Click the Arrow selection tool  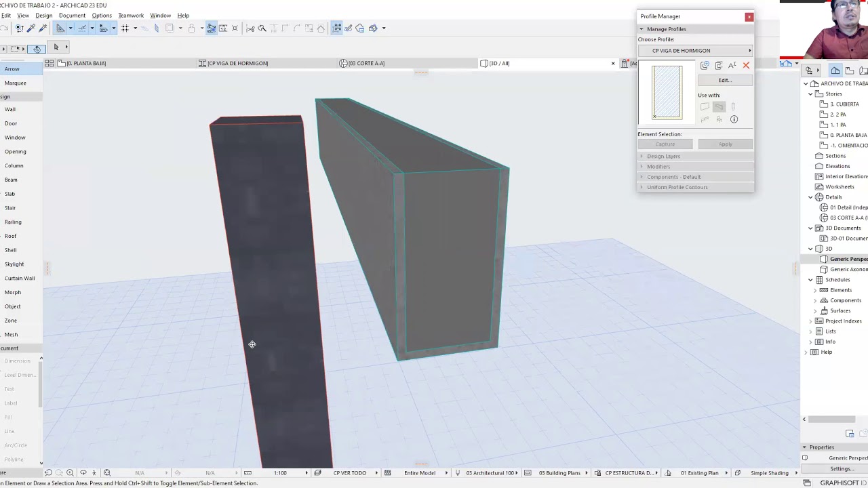20,69
